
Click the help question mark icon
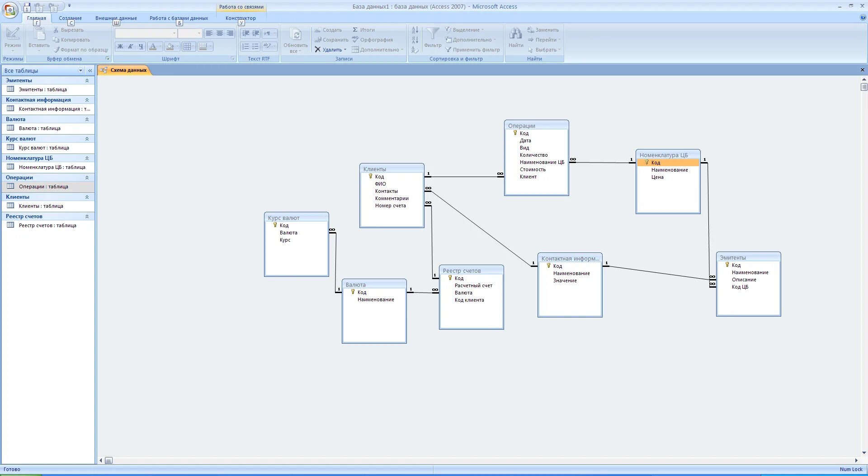tap(863, 18)
